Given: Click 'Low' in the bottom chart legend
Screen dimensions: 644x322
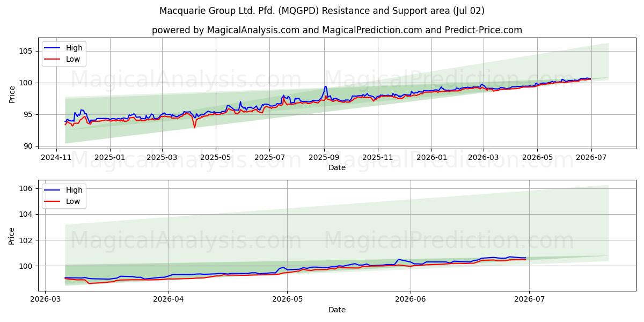Looking at the screenshot, I should pos(73,201).
